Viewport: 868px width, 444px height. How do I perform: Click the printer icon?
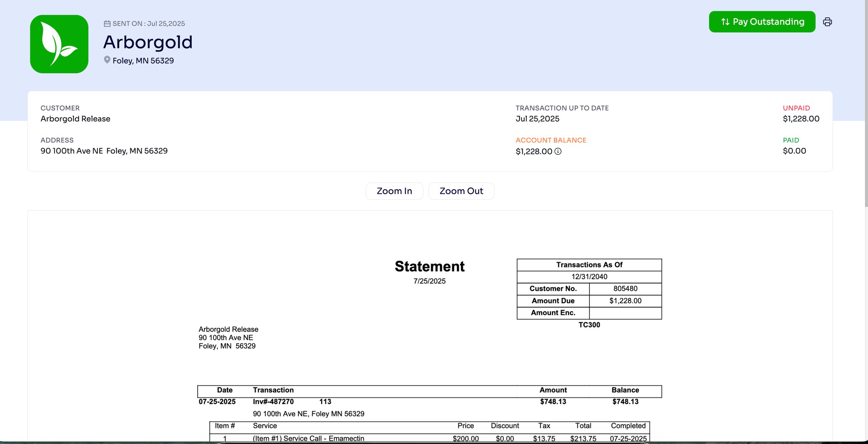827,22
